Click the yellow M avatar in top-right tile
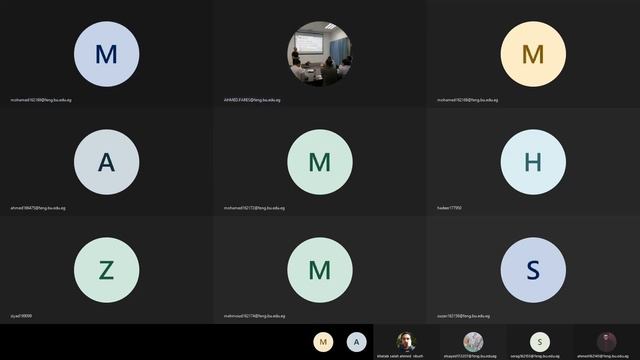Screen dimensions: 640x360 (533, 54)
